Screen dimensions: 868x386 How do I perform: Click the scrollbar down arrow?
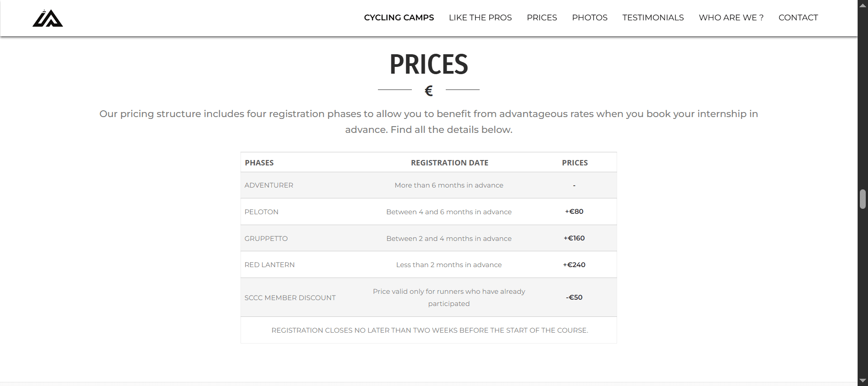[863, 381]
